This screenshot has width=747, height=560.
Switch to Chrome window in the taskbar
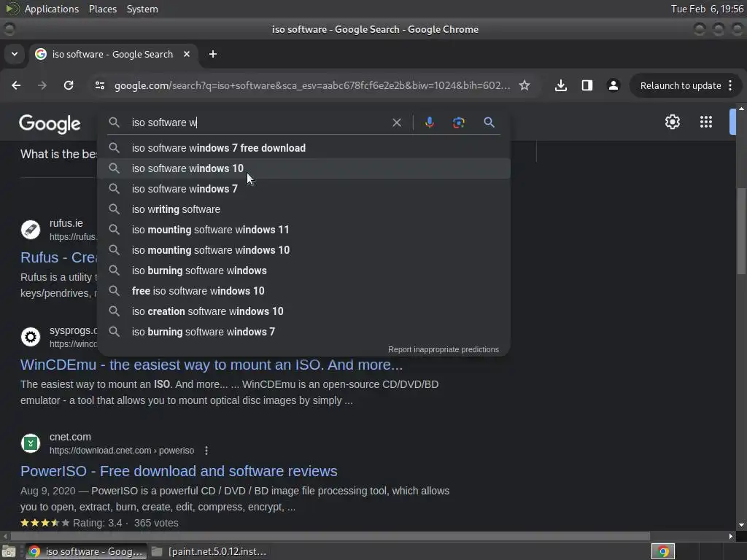pyautogui.click(x=86, y=551)
